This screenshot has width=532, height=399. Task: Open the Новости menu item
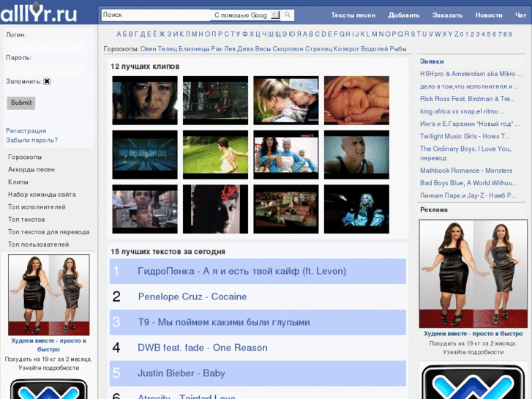click(x=489, y=15)
